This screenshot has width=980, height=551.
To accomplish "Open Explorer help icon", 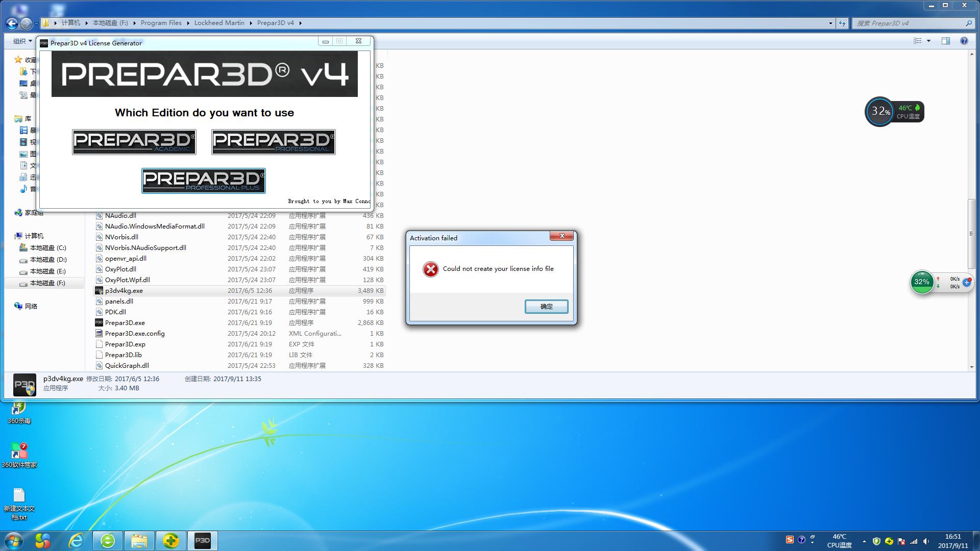I will click(x=964, y=41).
